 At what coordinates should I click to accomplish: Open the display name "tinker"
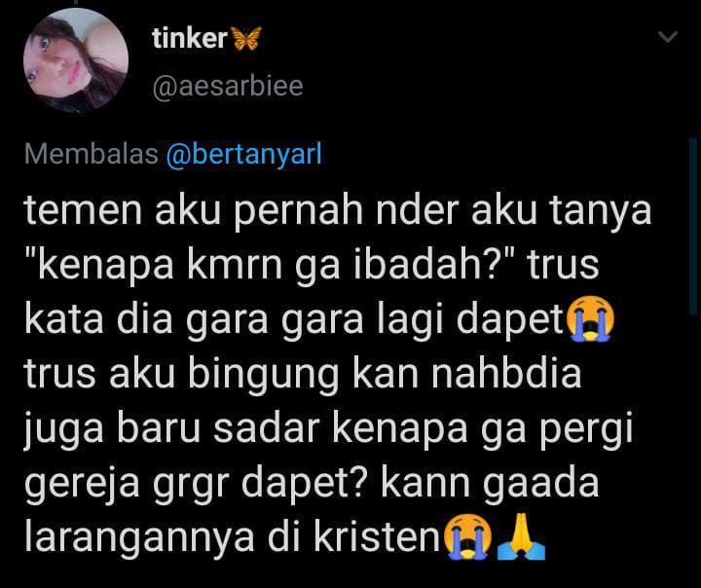click(190, 39)
